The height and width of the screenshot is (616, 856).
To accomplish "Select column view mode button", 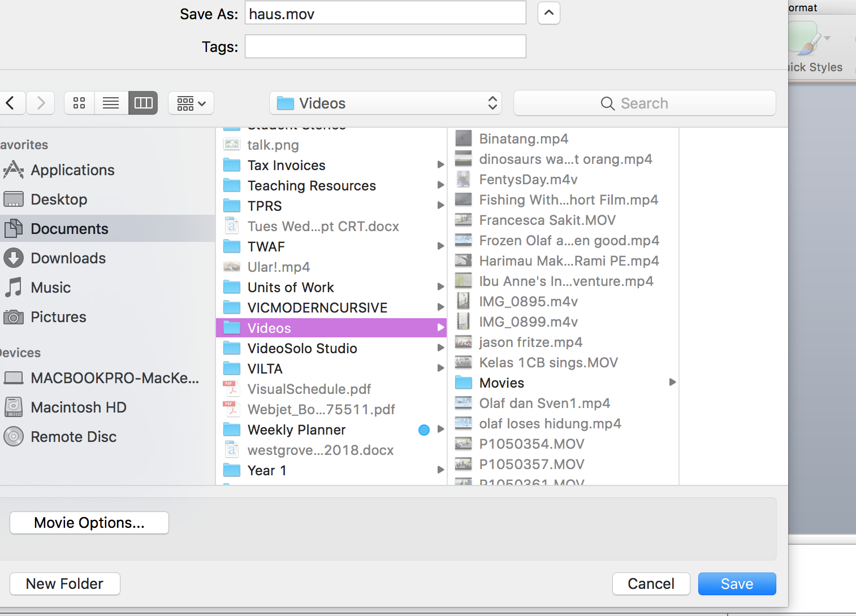I will point(143,103).
